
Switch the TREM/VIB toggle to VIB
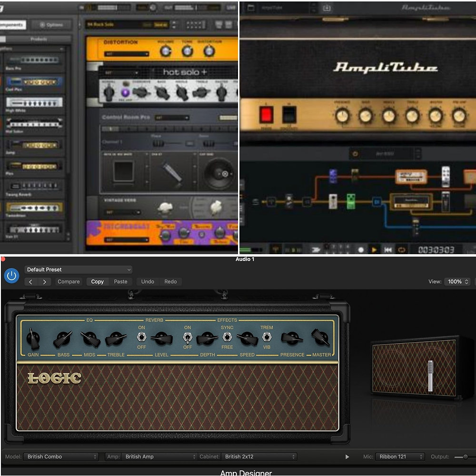(x=266, y=339)
